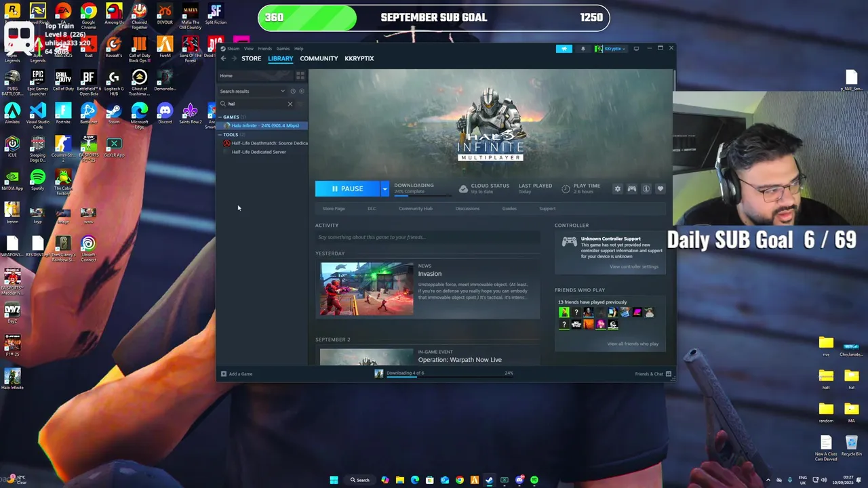
Task: Select Halo Infinite in library list
Action: [263, 125]
